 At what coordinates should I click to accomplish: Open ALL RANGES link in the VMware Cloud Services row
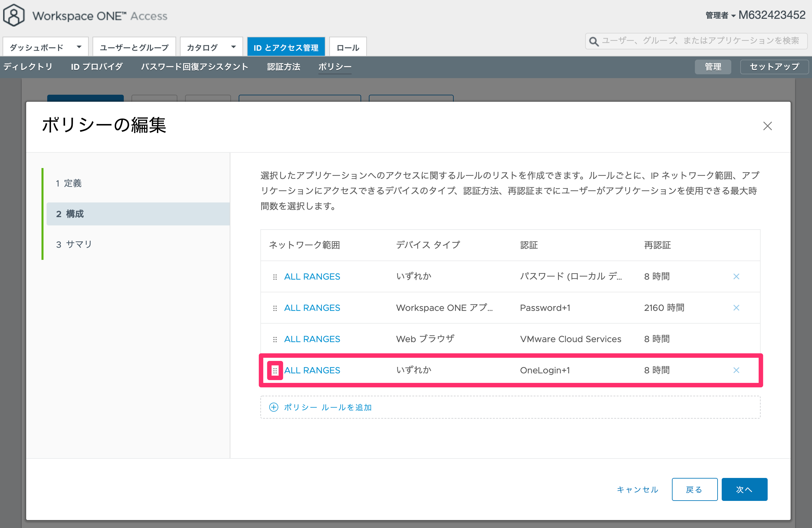312,339
